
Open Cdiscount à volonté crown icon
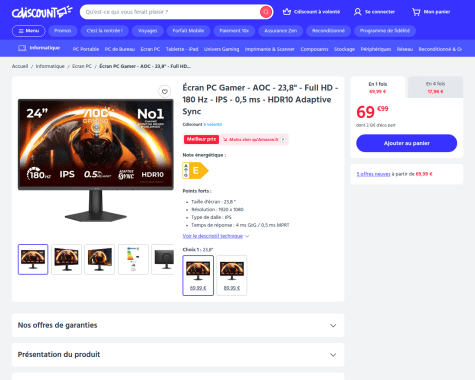coord(287,12)
